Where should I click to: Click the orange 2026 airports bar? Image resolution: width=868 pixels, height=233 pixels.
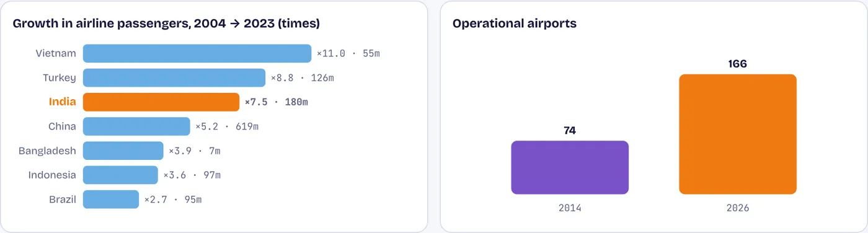738,134
